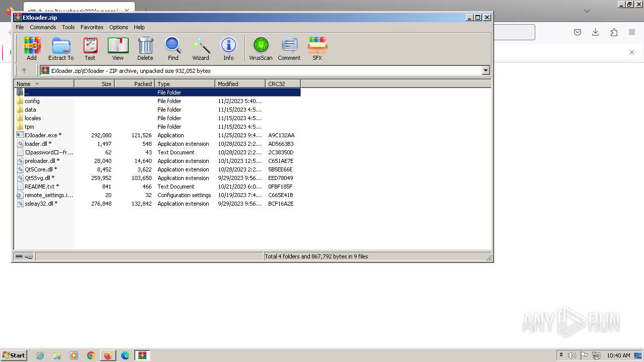This screenshot has width=644, height=362.
Task: Select preloader.dll file
Action: (x=157, y=161)
